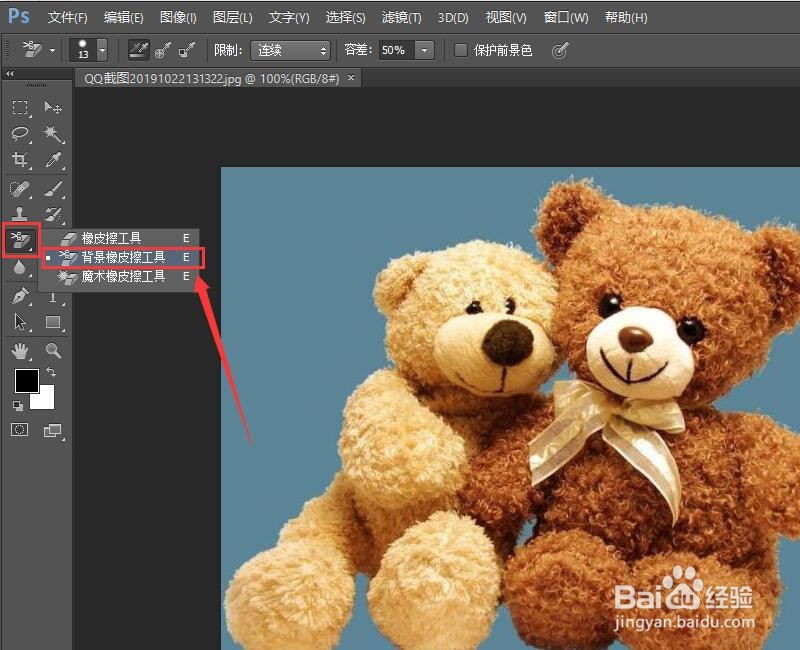
Task: Click the teddy bear image canvas
Action: pos(510,408)
